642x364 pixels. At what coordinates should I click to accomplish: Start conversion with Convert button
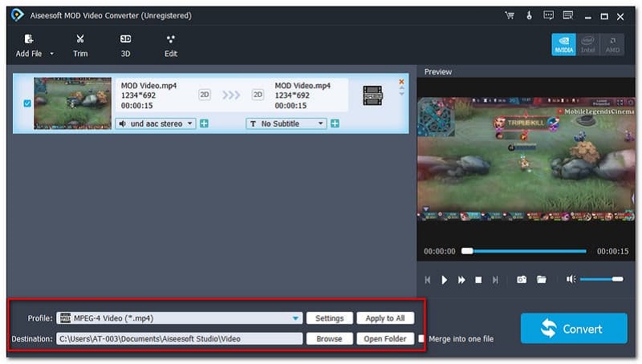point(574,329)
